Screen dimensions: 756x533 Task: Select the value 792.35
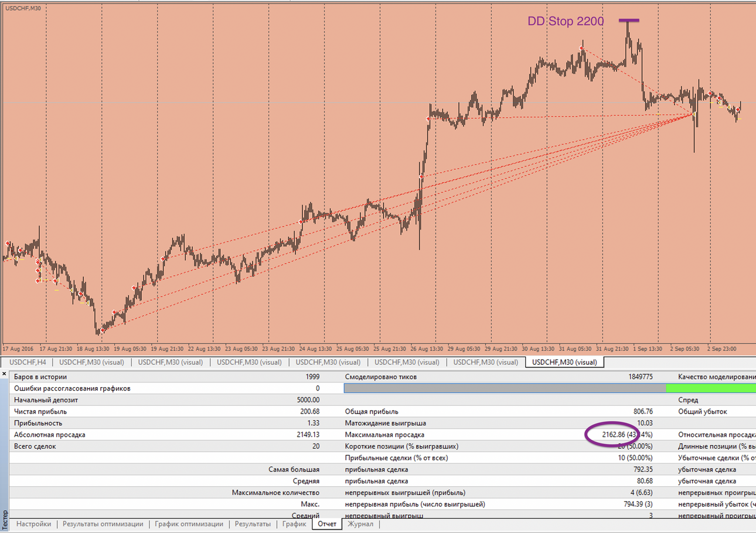[x=642, y=469]
